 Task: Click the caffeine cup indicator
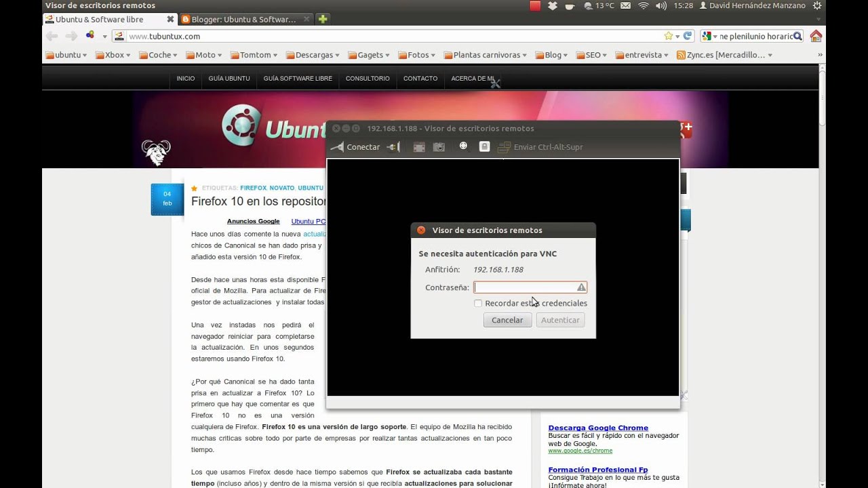click(570, 6)
